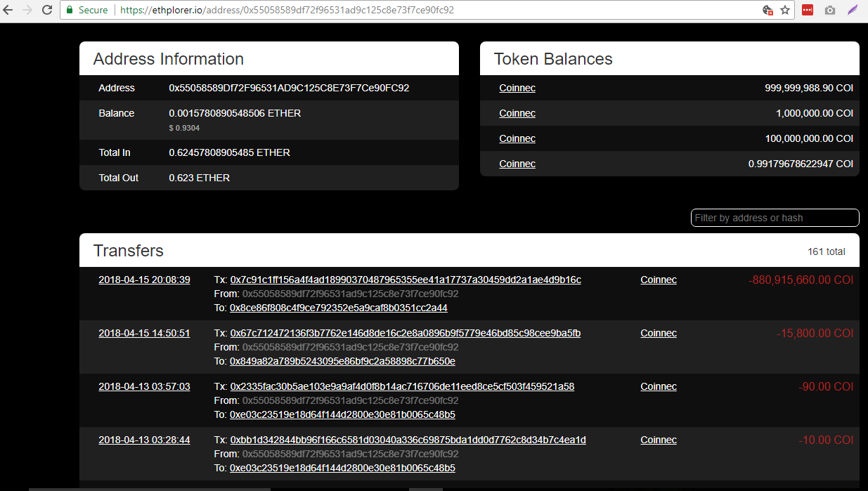Screen dimensions: 868x491
Task: Go back to the previous page
Action: click(8, 11)
